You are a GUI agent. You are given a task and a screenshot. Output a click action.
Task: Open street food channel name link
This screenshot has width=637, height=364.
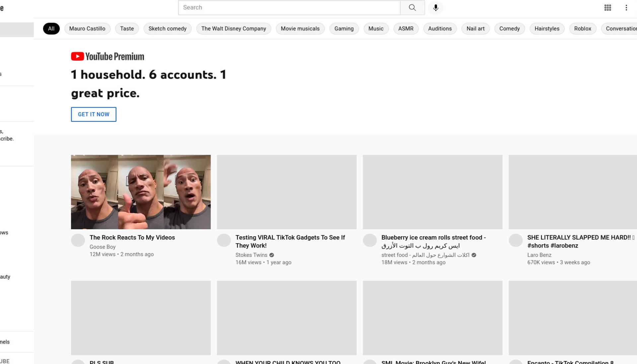tap(425, 255)
